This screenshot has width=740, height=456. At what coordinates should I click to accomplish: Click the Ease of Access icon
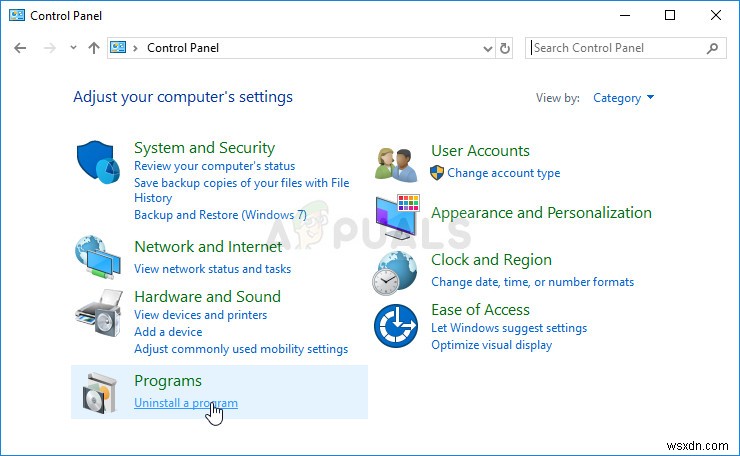pyautogui.click(x=395, y=327)
